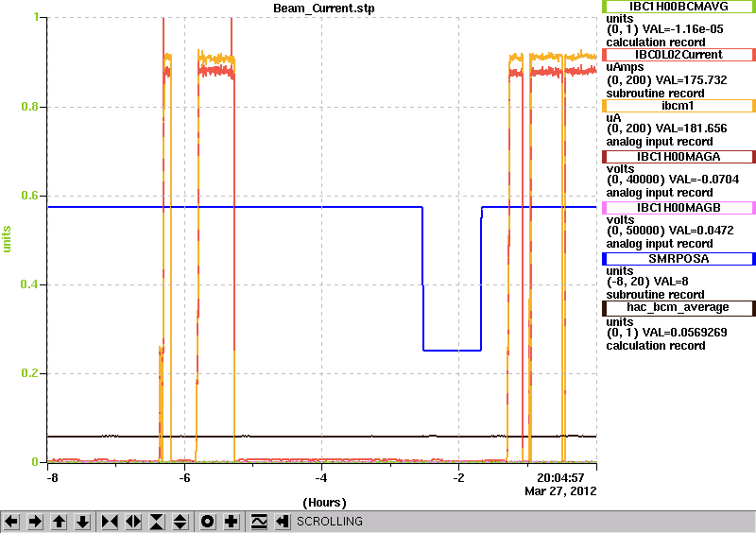Click the plus icon in the toolbar

click(232, 522)
